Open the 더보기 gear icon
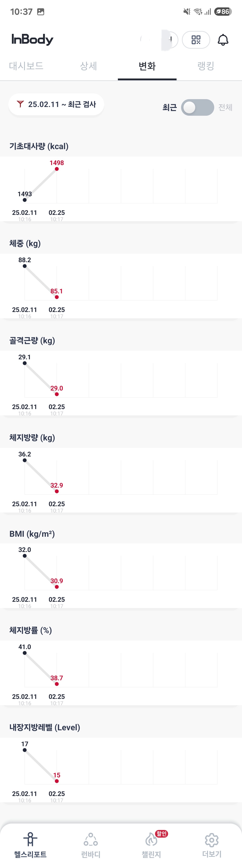This screenshot has height=868, width=242. [212, 840]
